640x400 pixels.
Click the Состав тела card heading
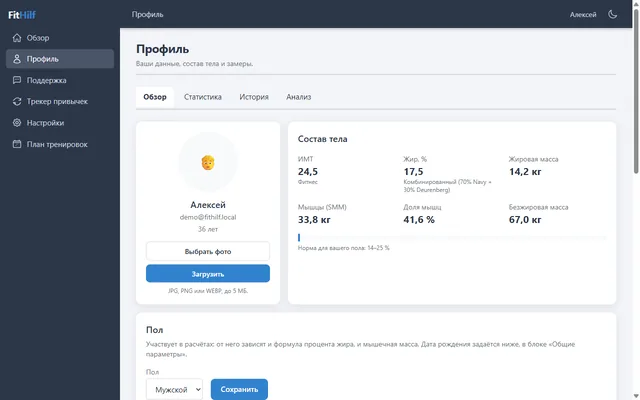click(x=322, y=139)
